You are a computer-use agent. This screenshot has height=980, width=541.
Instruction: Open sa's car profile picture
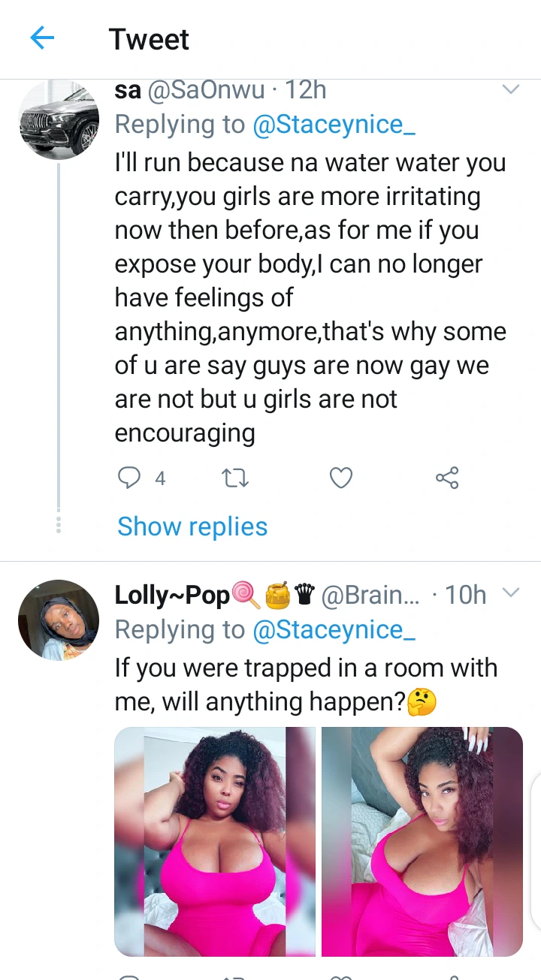coord(59,119)
